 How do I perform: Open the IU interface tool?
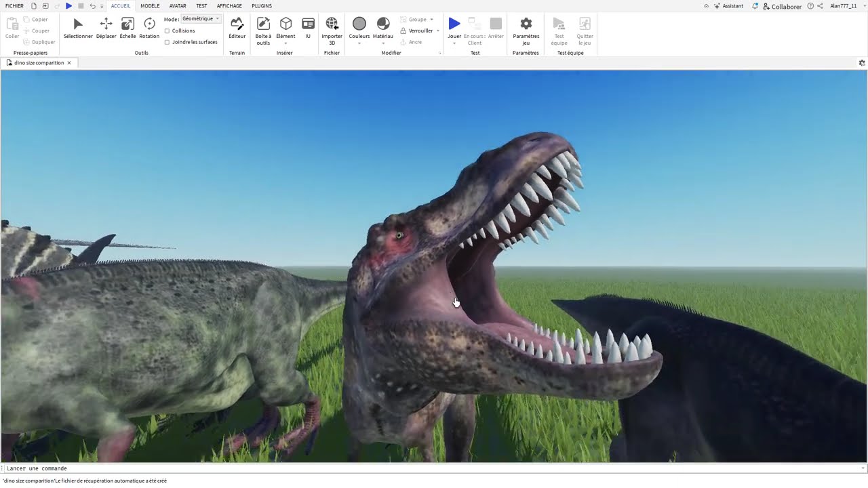pos(308,28)
